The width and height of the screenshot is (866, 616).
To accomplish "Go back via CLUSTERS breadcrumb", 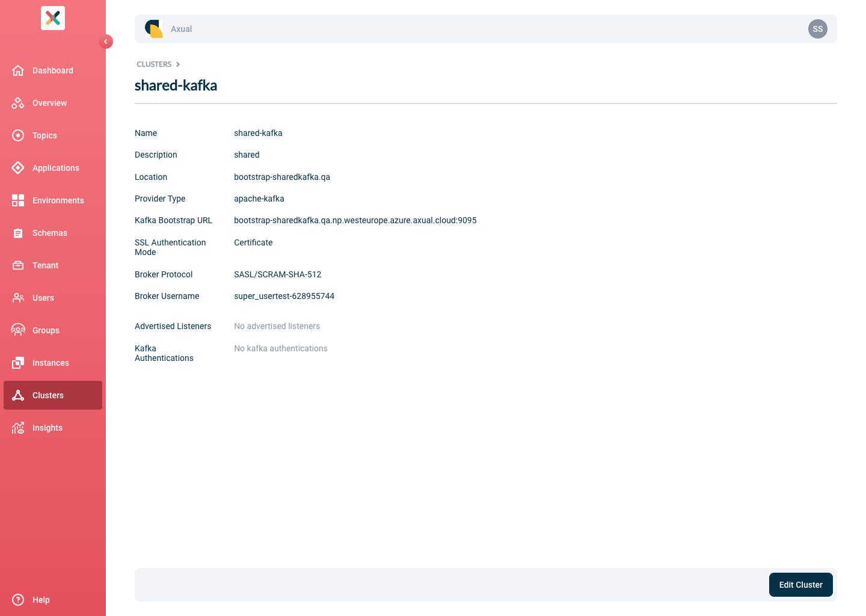I will pos(154,64).
